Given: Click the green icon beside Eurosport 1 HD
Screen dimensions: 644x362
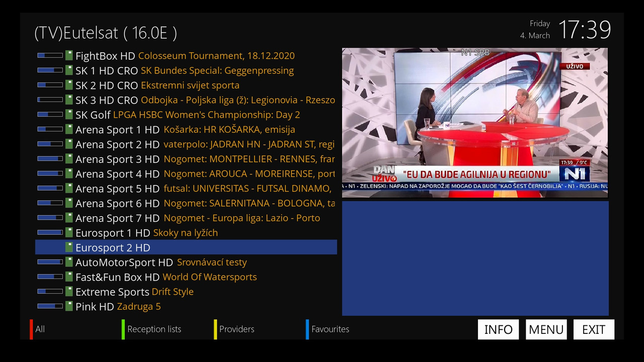Looking at the screenshot, I should click(x=69, y=232).
